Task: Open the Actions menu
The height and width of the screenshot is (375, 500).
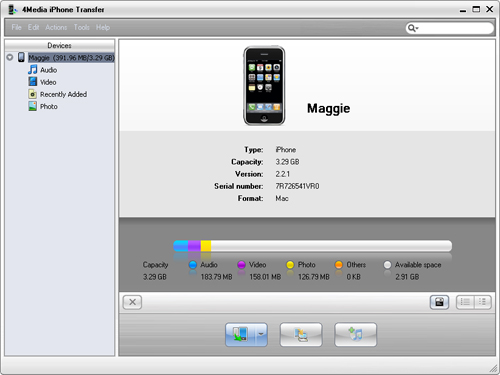Action: tap(56, 27)
